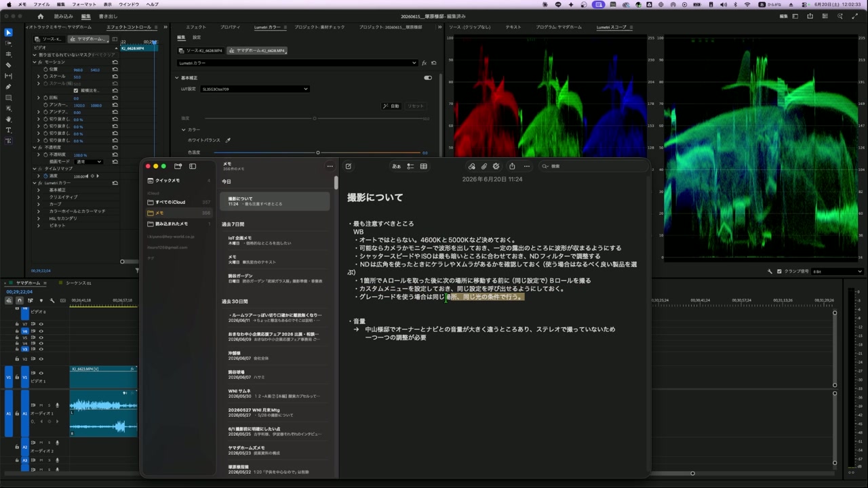The image size is (868, 488).
Task: Click the share icon in Notes toolbar
Action: [x=512, y=166]
